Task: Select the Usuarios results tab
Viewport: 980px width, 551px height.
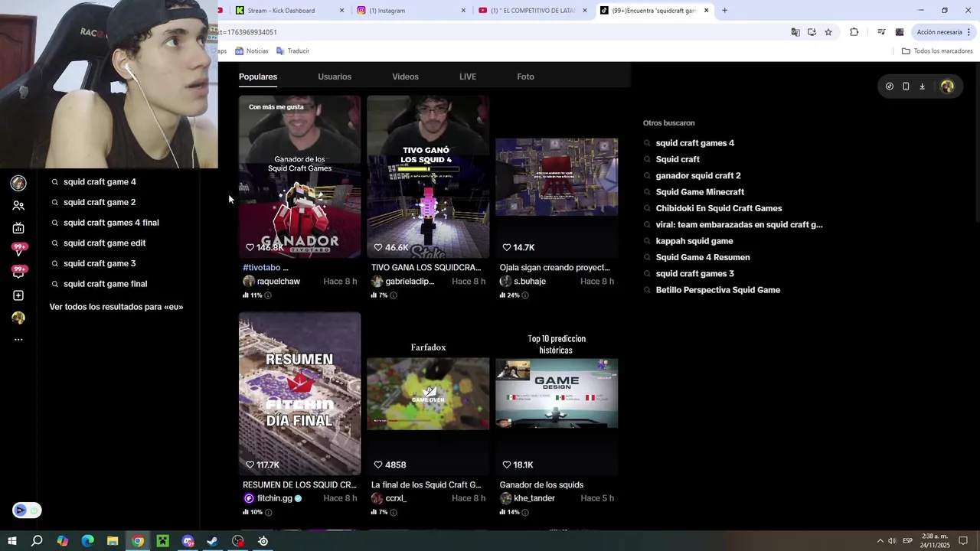Action: 335,77
